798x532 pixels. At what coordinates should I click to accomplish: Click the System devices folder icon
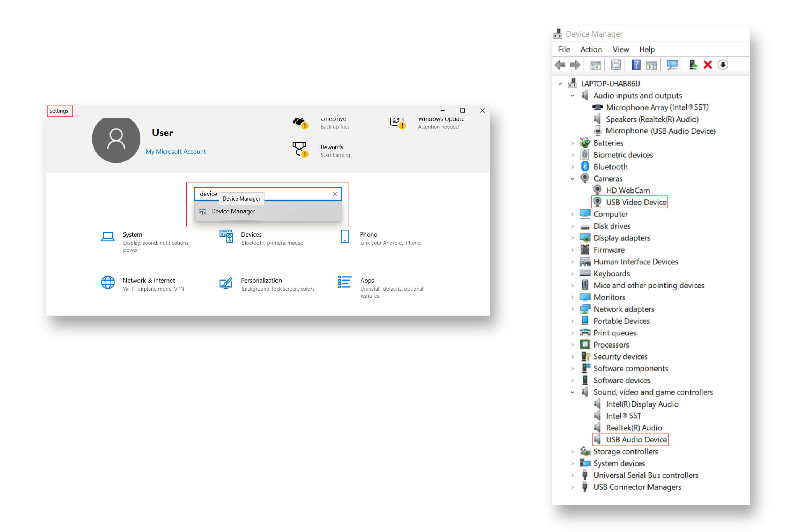click(x=585, y=463)
